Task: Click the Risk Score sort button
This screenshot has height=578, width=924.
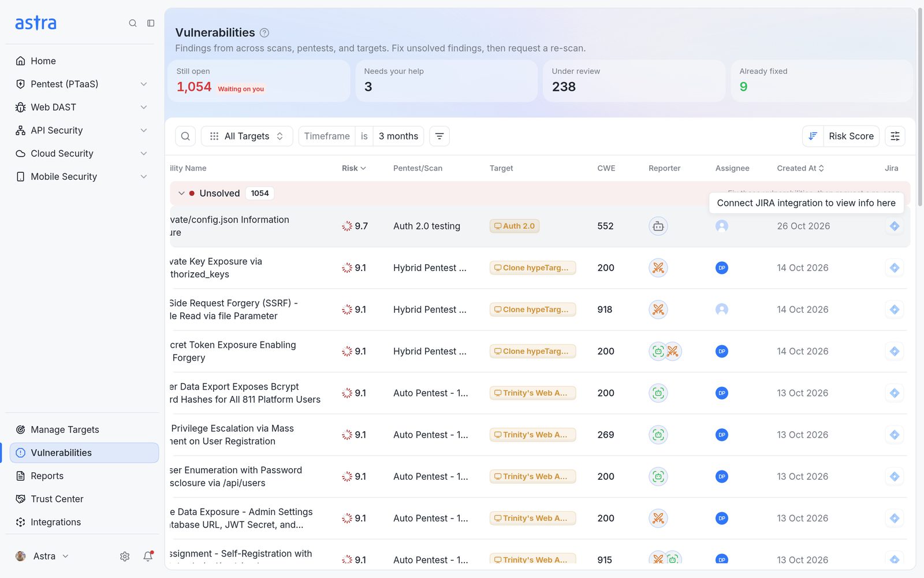Action: pos(851,136)
